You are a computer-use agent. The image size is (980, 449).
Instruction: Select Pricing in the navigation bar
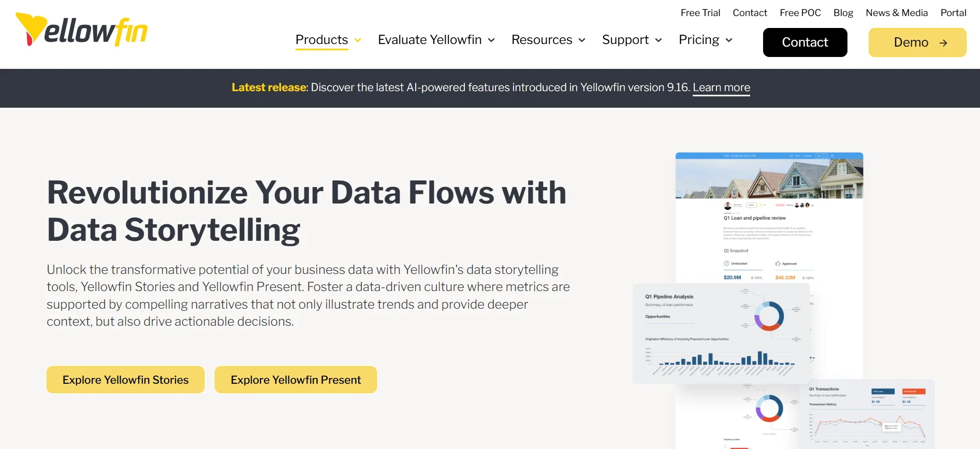click(699, 40)
